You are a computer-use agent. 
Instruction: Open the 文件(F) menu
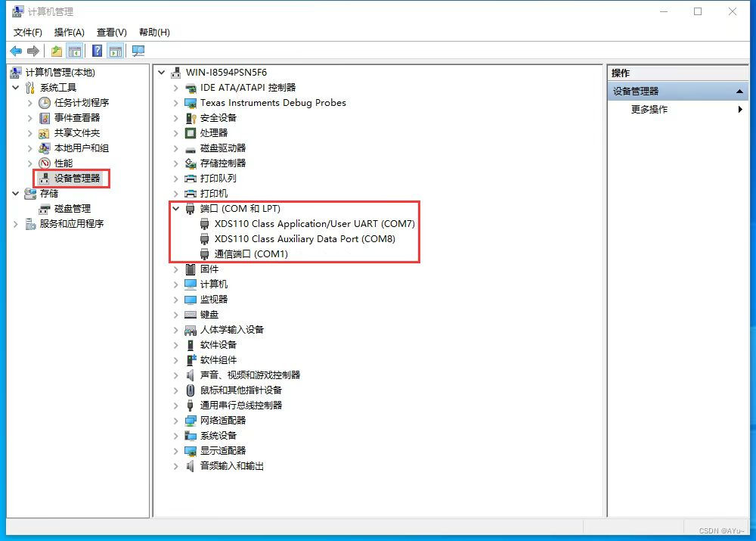click(x=28, y=33)
